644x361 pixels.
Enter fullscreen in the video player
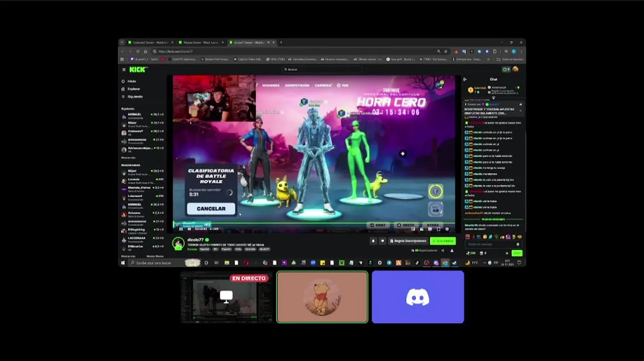439,229
